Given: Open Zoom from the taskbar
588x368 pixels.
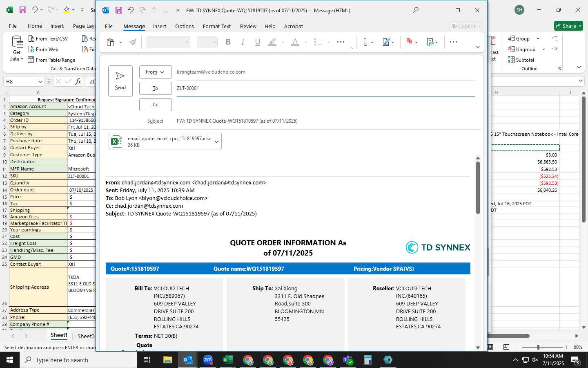Looking at the screenshot, I should click(x=208, y=360).
